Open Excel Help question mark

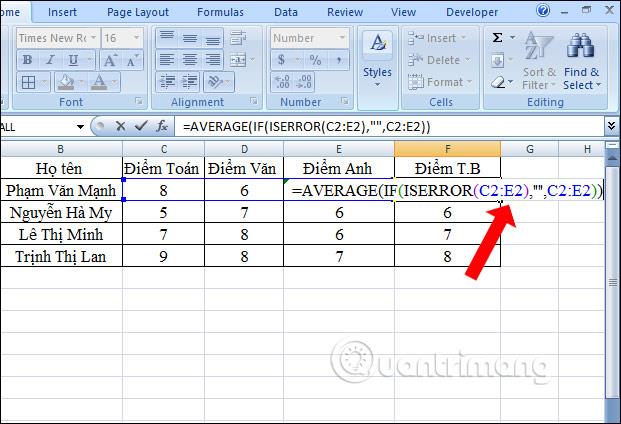click(543, 10)
